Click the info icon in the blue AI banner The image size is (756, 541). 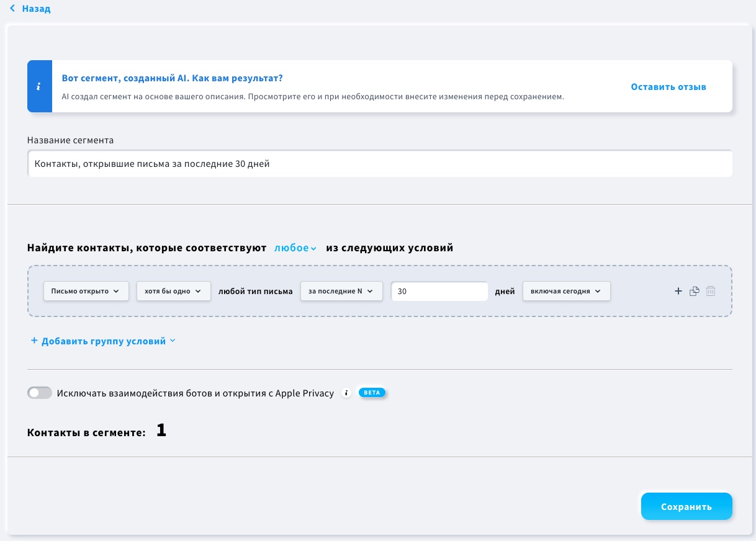tap(39, 87)
